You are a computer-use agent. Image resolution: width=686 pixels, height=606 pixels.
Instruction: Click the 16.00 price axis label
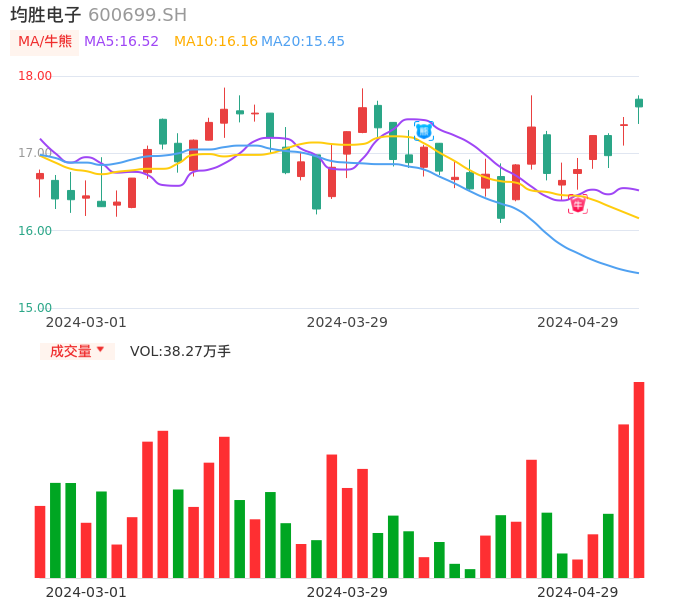[35, 231]
